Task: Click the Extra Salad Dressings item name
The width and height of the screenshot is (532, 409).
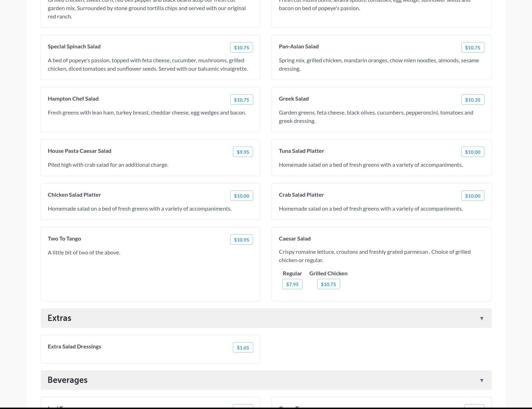Action: click(74, 347)
